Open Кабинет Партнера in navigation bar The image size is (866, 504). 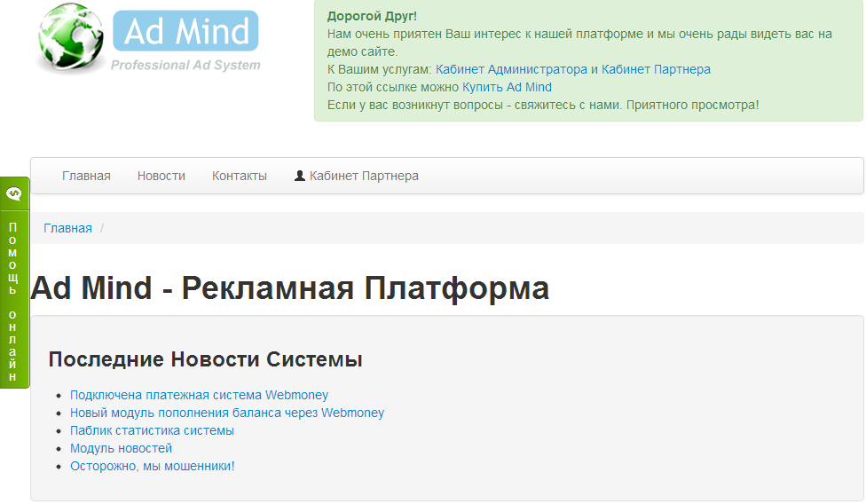356,176
